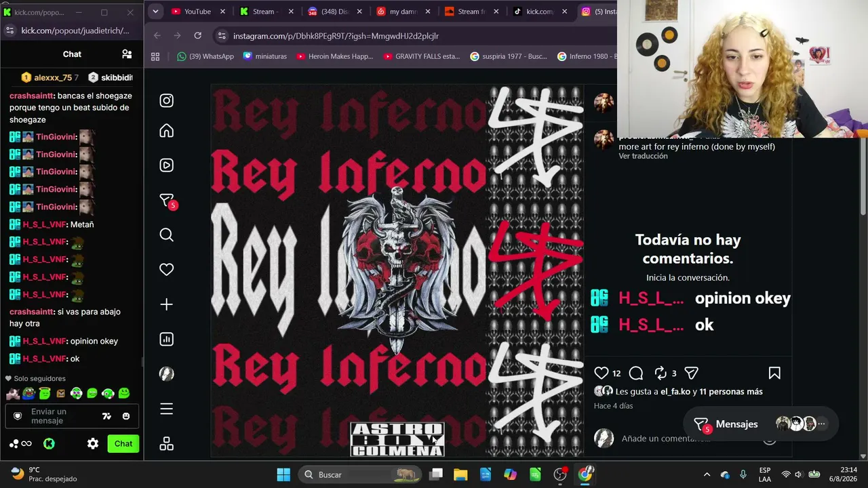This screenshot has height=488, width=868.
Task: Show hidden system tray icons
Action: point(707,474)
